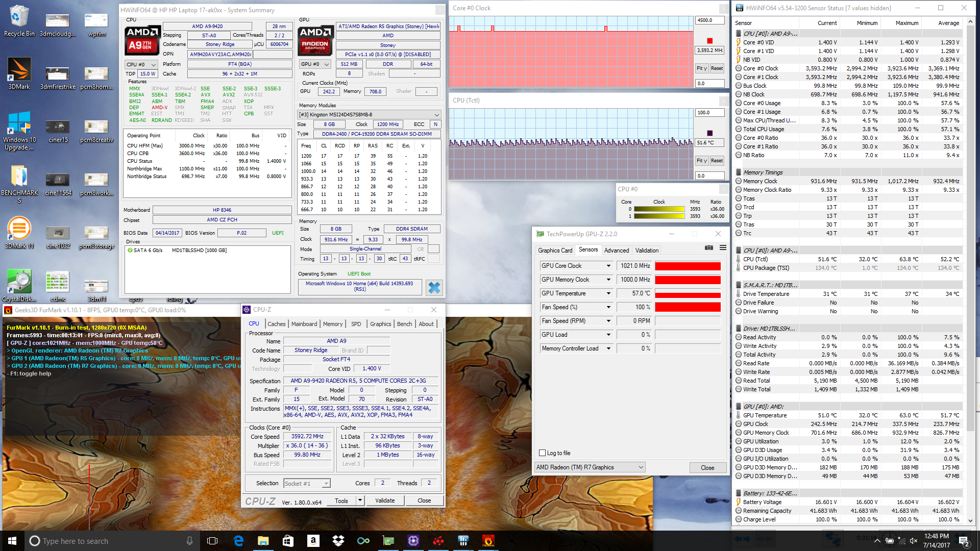Click the 100.0 maximum field on the CPU (Tctl) graph
Screen dimensions: 980x551
coord(709,113)
